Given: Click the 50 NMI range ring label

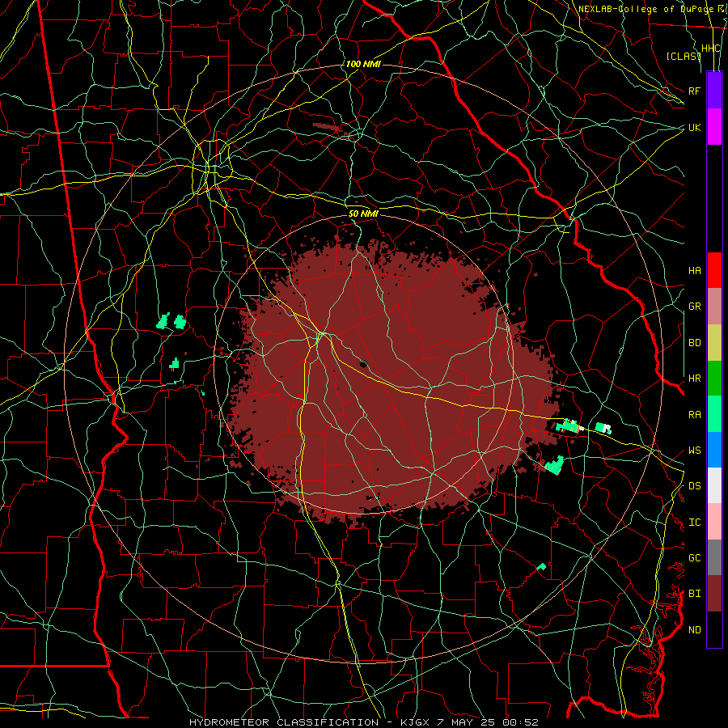Looking at the screenshot, I should [x=363, y=214].
